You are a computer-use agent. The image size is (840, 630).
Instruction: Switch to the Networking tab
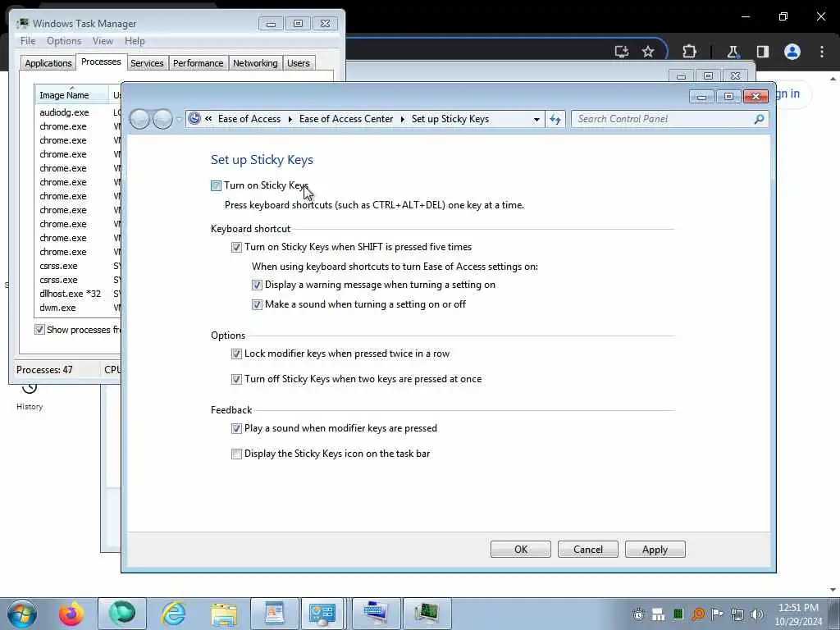(255, 63)
